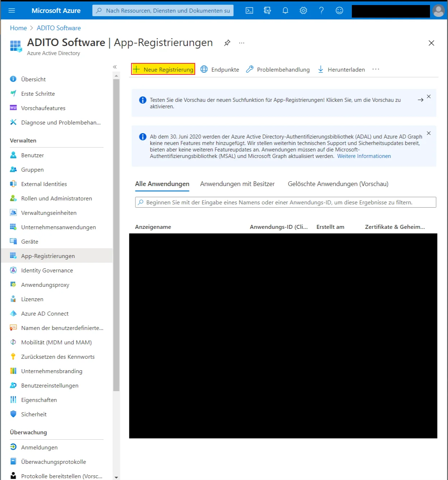Close the App-Registrierungen blade
Screen dimensions: 448x480
431,43
